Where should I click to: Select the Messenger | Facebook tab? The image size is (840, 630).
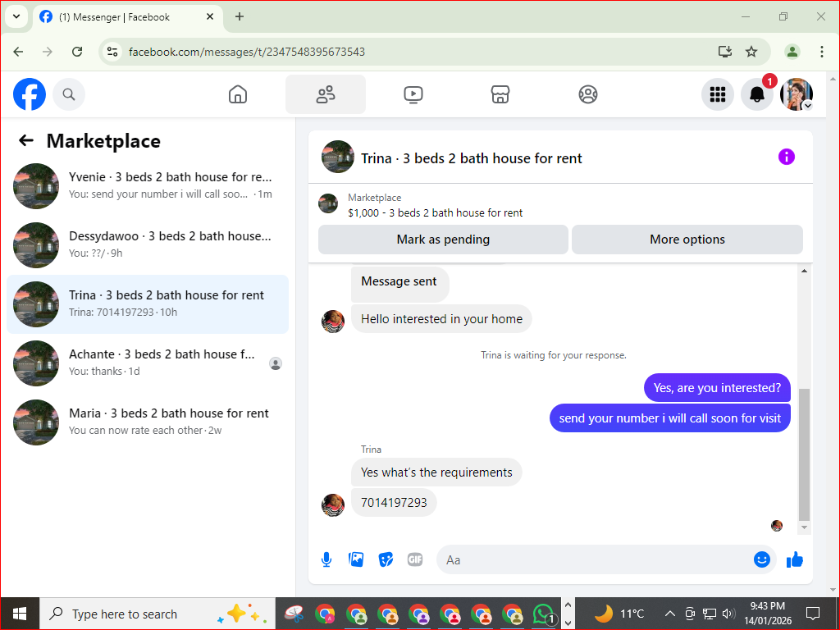pos(128,17)
